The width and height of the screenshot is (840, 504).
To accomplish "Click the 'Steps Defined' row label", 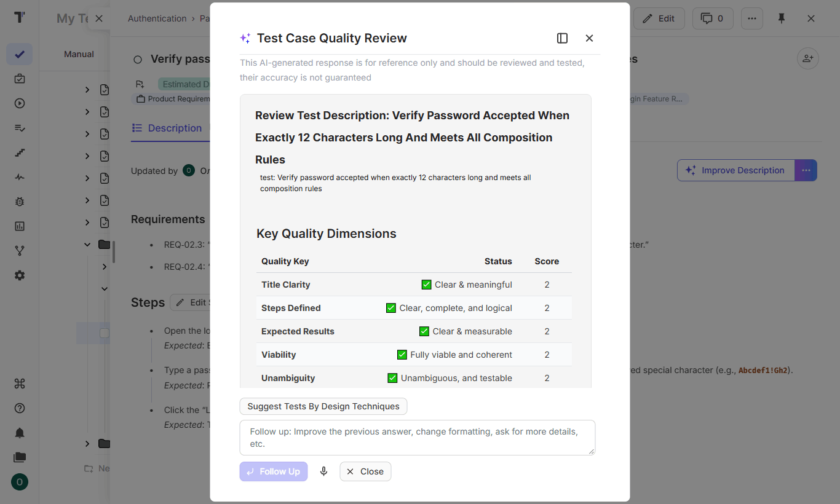I will [291, 308].
